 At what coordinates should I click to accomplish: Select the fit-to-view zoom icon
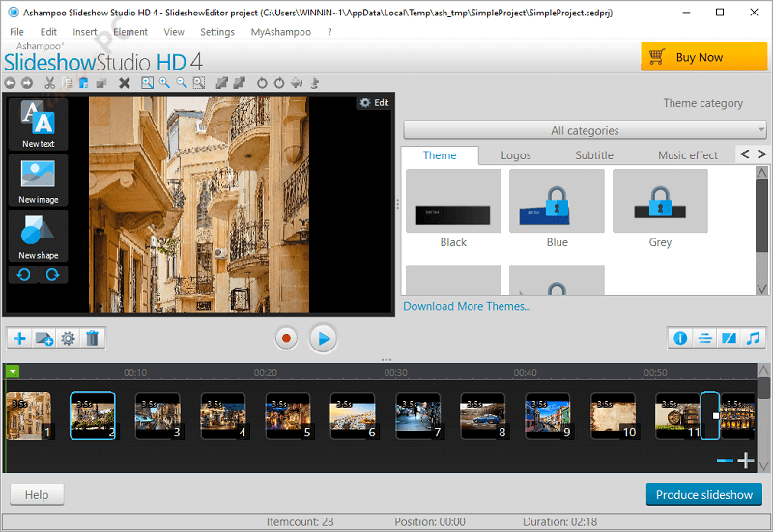tap(147, 83)
